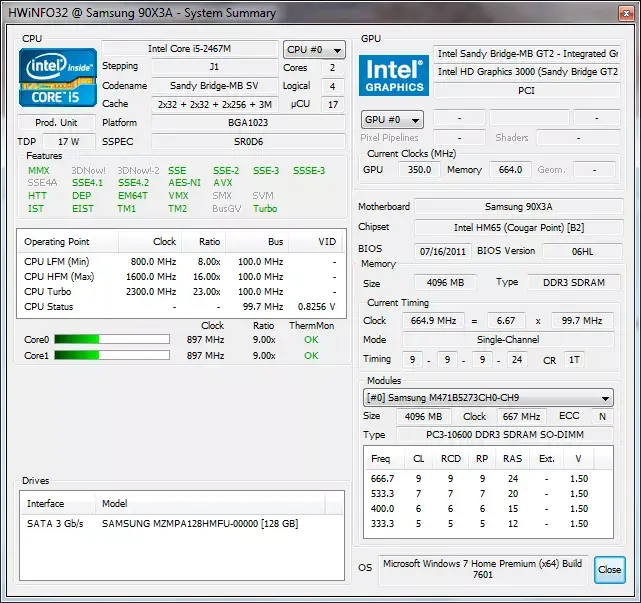Select the 333.3 frequency timing row
Screen dimensions: 641x603
tap(488, 524)
